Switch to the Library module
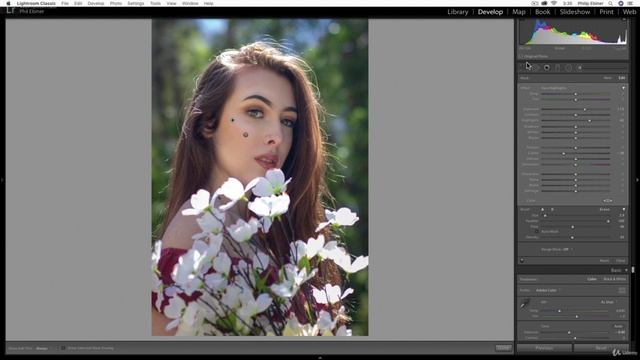This screenshot has height=360, width=640. [458, 12]
